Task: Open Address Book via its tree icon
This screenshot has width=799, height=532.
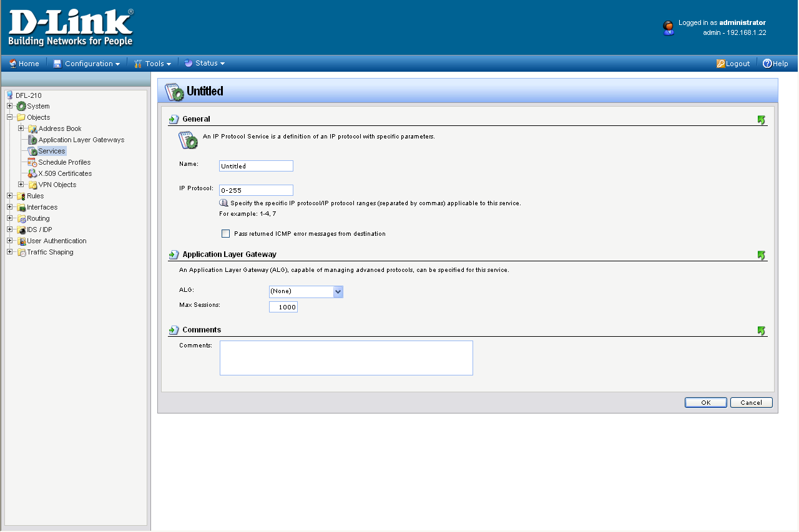Action: point(32,128)
